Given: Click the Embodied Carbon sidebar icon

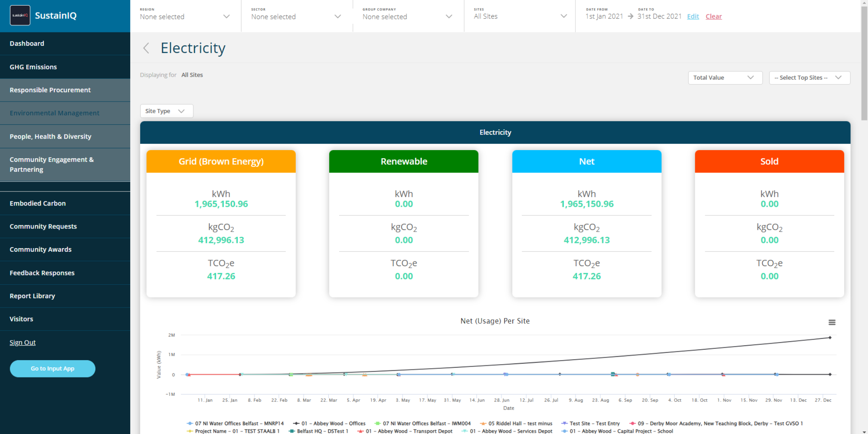Looking at the screenshot, I should (37, 203).
